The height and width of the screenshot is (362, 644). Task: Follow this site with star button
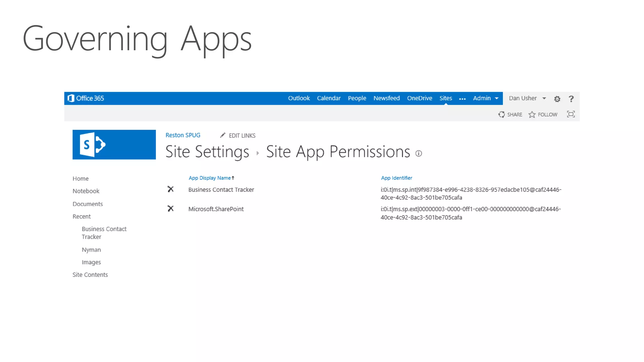543,115
